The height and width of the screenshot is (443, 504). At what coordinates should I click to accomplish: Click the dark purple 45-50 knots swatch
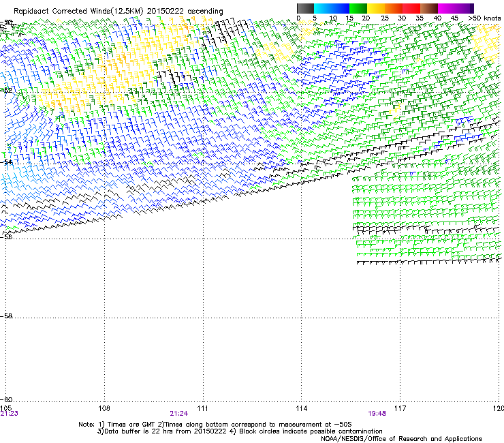coord(464,8)
